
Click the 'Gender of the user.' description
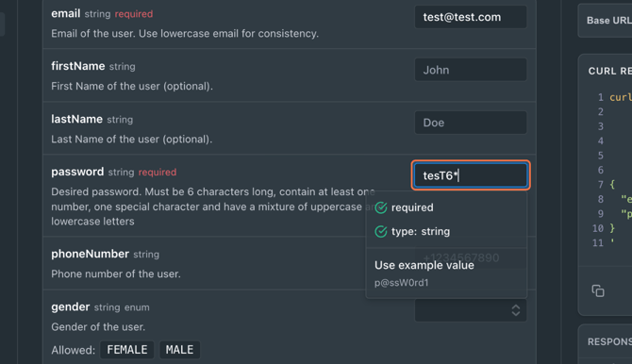pyautogui.click(x=98, y=327)
